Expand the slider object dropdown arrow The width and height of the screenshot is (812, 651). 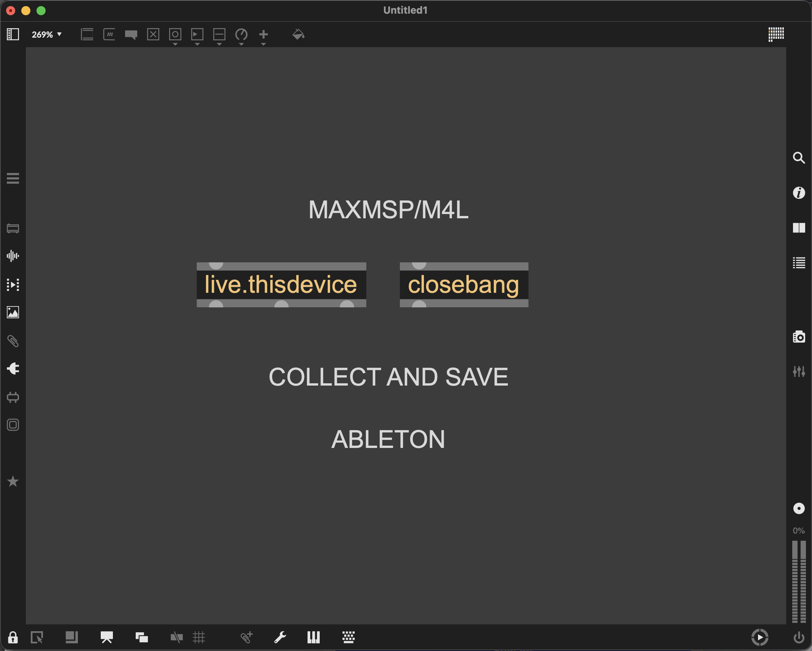coord(219,44)
